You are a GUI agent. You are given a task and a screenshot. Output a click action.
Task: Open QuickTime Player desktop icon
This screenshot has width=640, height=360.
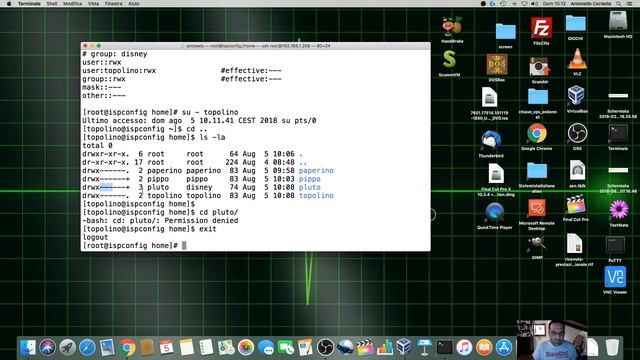pos(494,213)
